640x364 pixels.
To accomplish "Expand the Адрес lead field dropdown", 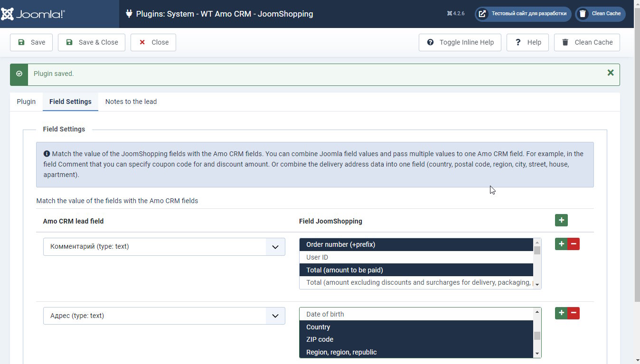I will [164, 316].
